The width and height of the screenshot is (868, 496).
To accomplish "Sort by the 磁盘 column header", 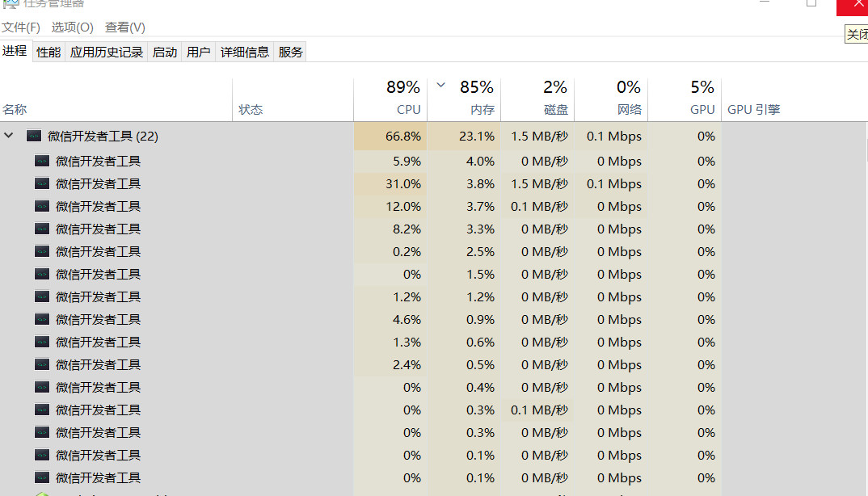I will [537, 99].
